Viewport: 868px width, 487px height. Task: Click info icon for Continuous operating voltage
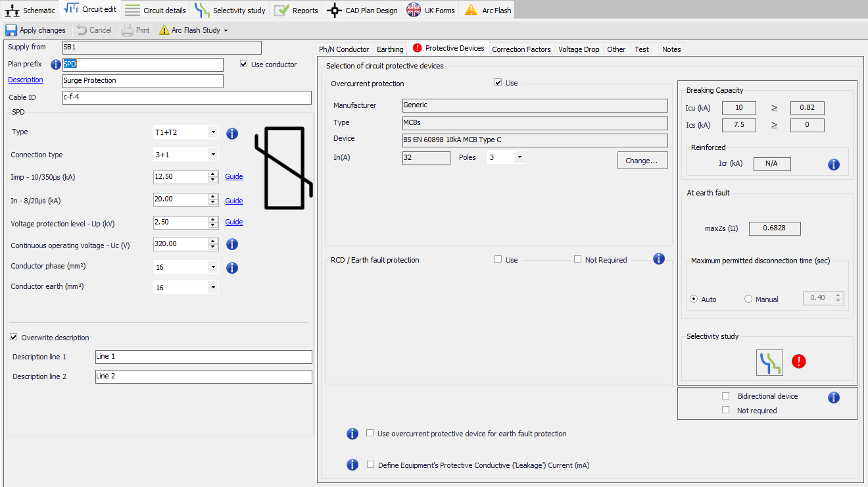click(x=232, y=244)
